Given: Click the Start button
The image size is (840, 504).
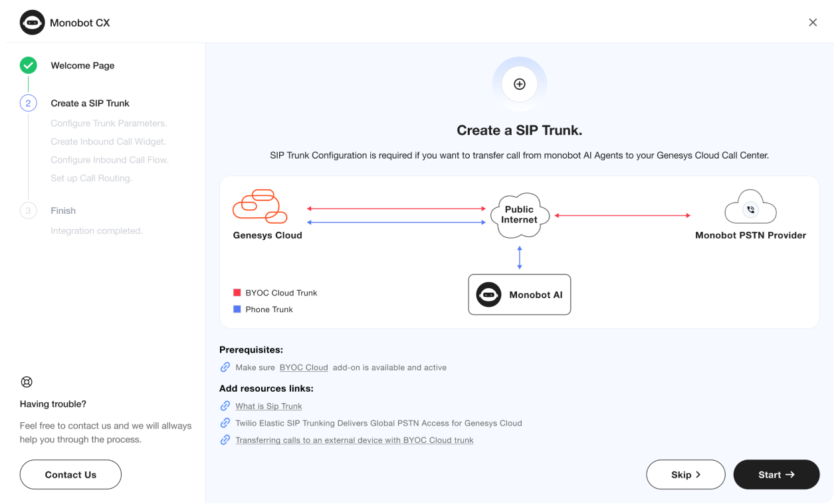Looking at the screenshot, I should point(776,475).
